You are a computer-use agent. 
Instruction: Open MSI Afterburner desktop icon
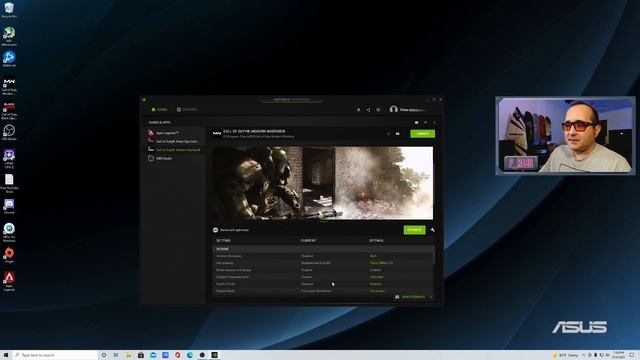(x=9, y=36)
